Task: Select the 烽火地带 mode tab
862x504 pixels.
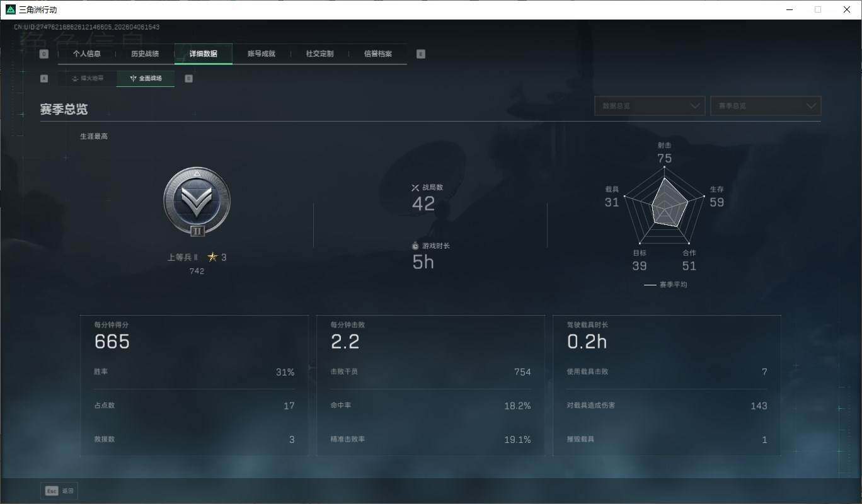Action: pos(87,79)
